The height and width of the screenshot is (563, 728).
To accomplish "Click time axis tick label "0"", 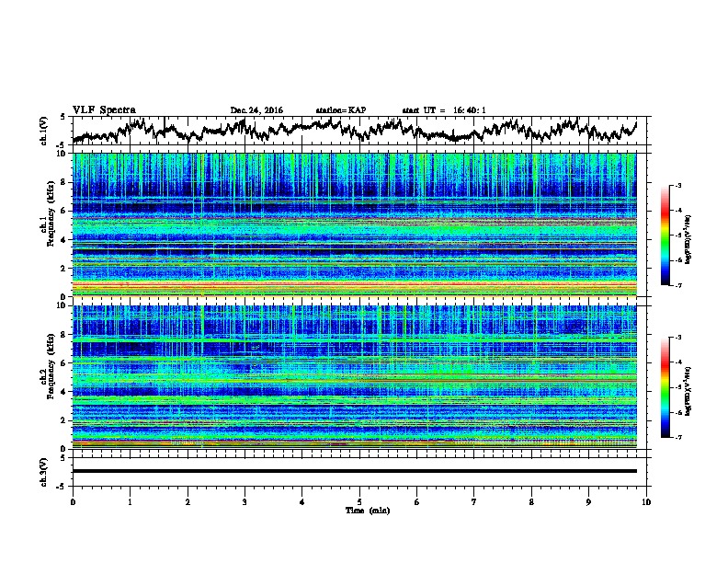I will (x=73, y=502).
